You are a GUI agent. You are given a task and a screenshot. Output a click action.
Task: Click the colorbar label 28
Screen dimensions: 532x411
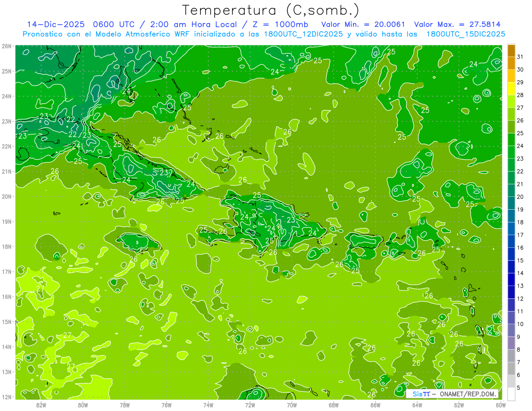click(520, 95)
